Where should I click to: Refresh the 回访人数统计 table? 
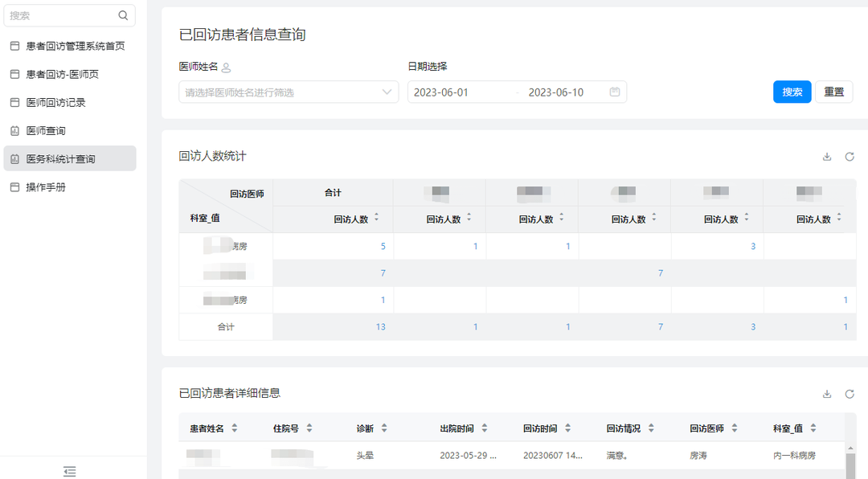(x=850, y=157)
